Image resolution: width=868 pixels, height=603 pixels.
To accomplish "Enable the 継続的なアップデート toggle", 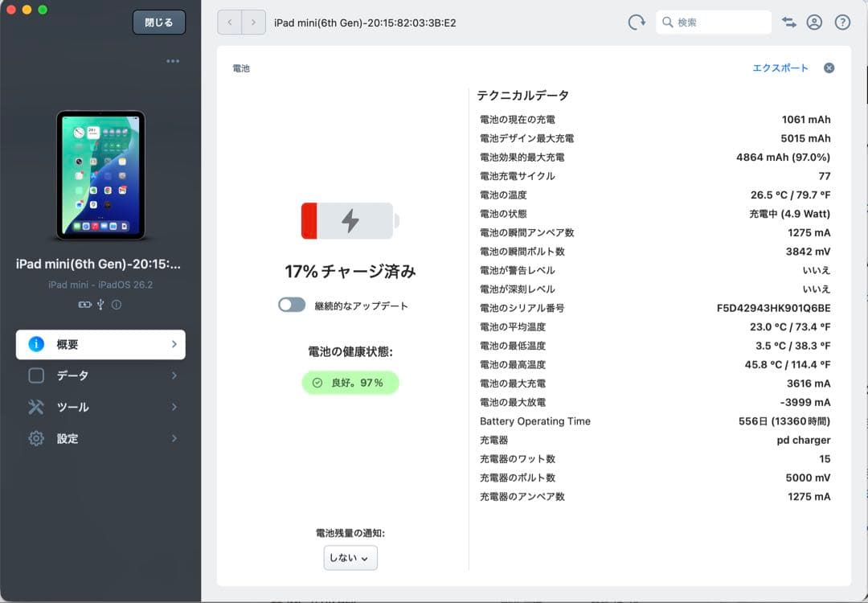I will tap(292, 305).
